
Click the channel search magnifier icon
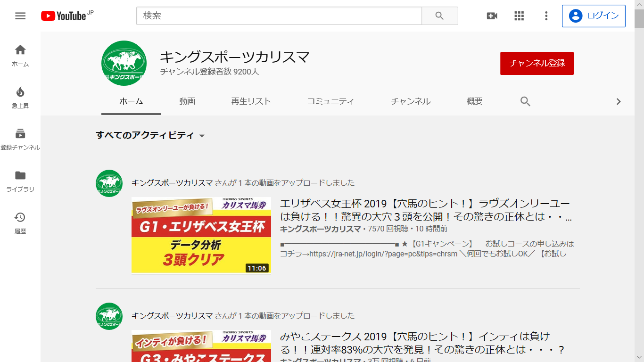[525, 101]
